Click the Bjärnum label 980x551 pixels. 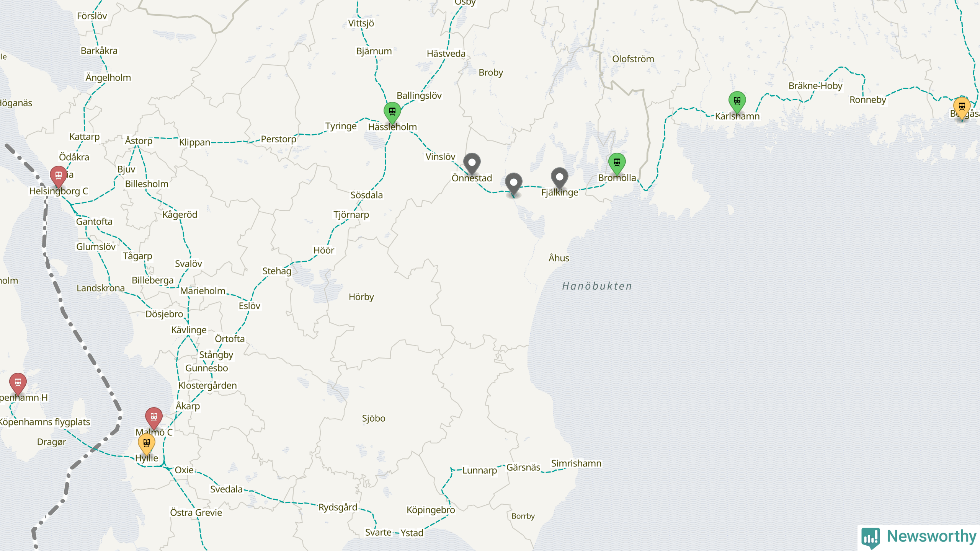pos(374,51)
